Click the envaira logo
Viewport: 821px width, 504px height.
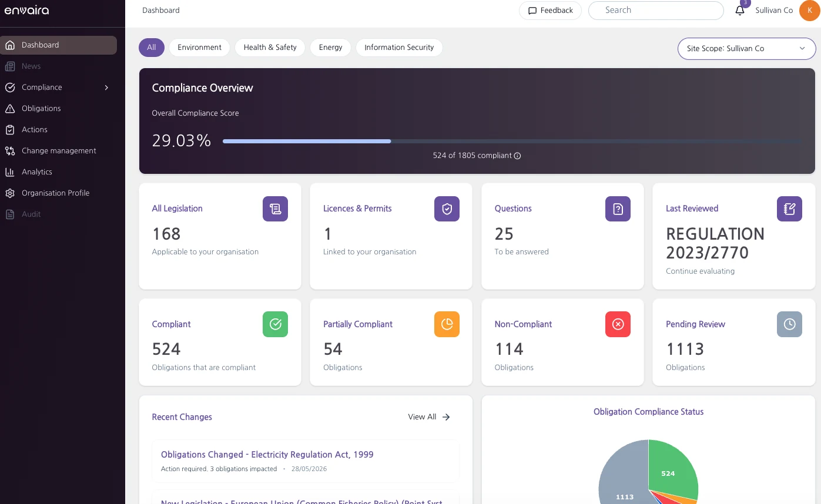click(26, 10)
